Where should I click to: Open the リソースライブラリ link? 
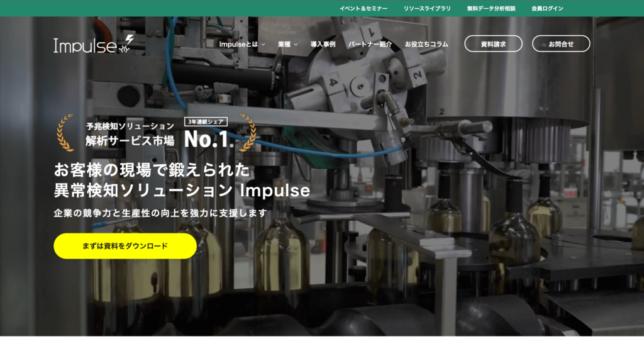click(427, 8)
